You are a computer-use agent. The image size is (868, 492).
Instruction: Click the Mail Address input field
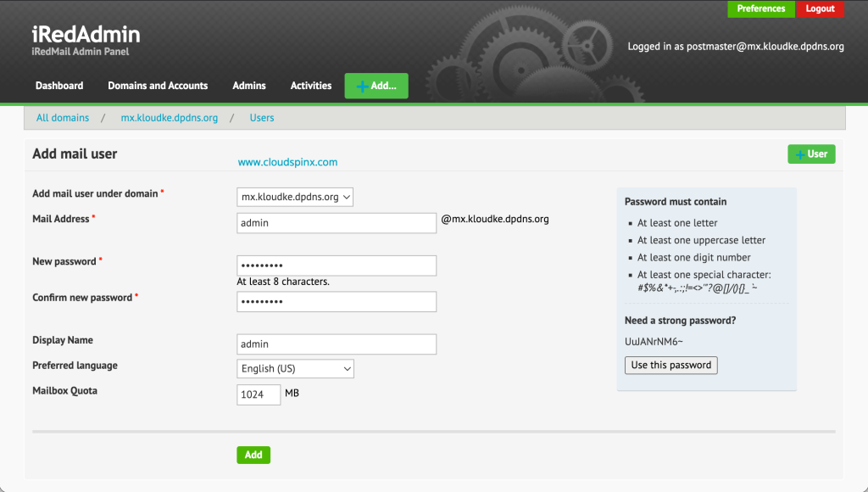click(337, 223)
